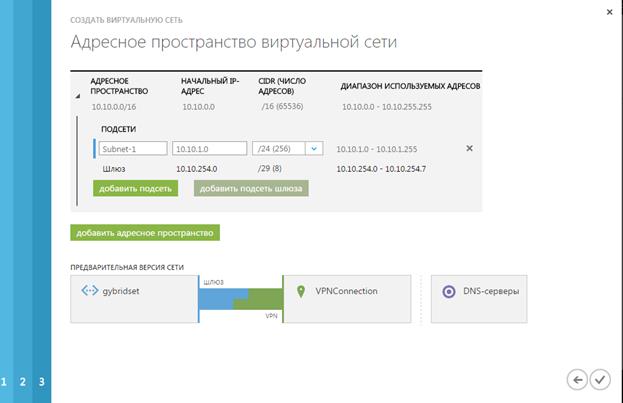The image size is (623, 403).
Task: Click the gateway CIDR /29 (8)
Action: tap(269, 169)
